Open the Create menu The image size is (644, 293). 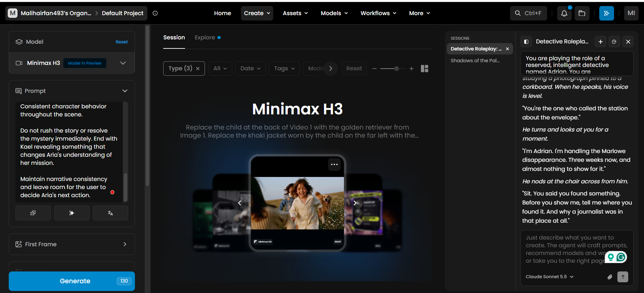tap(257, 13)
